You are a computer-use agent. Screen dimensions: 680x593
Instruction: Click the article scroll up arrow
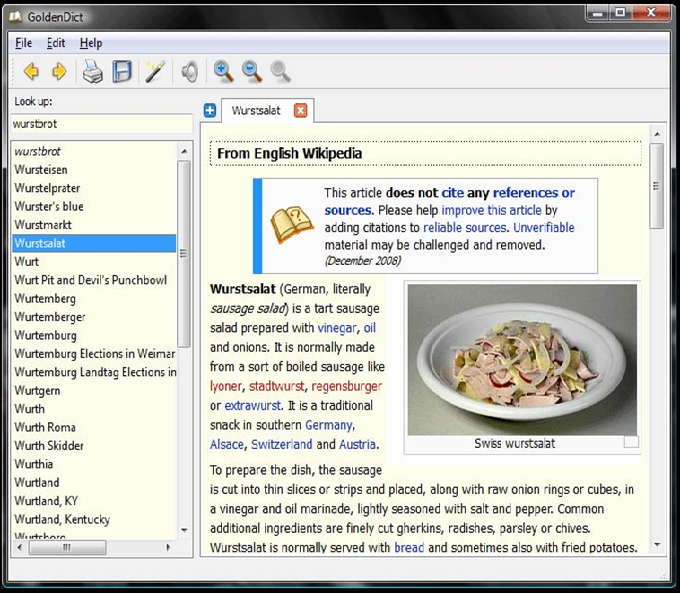point(657,134)
